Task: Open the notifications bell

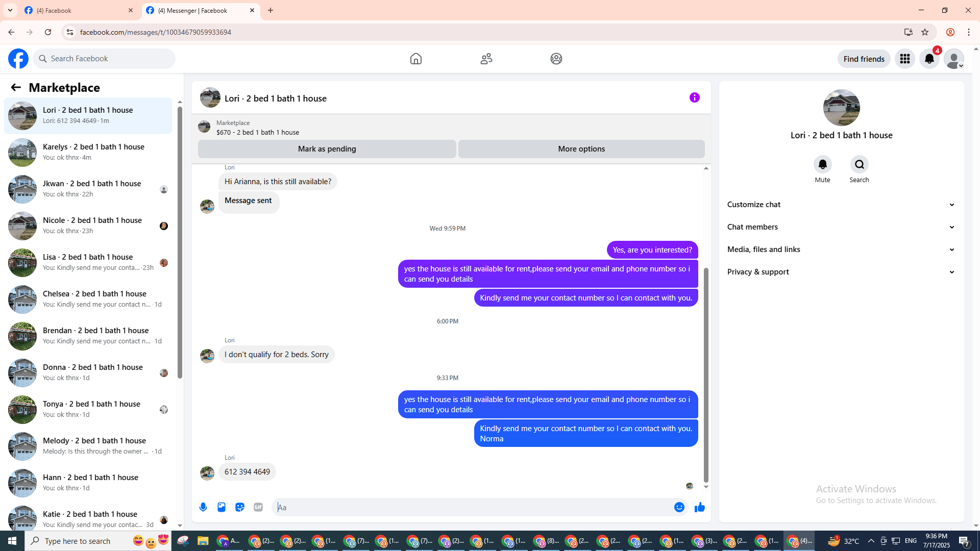Action: [929, 59]
